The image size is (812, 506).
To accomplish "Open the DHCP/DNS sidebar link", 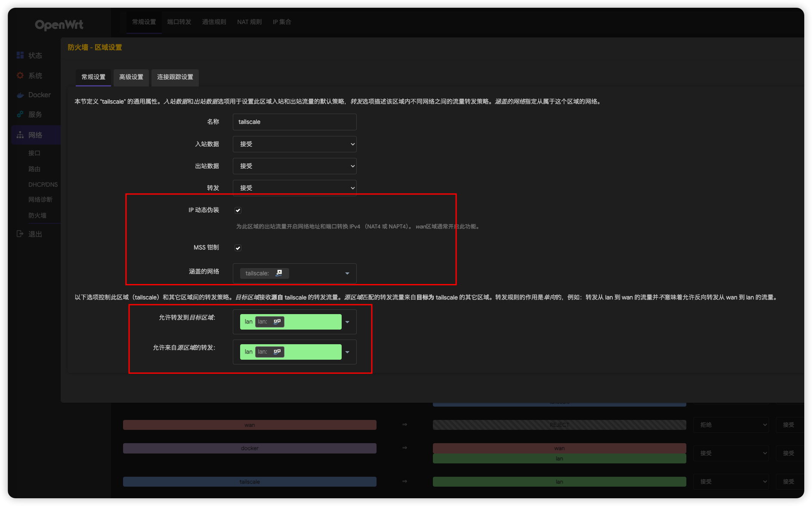I will (x=43, y=185).
